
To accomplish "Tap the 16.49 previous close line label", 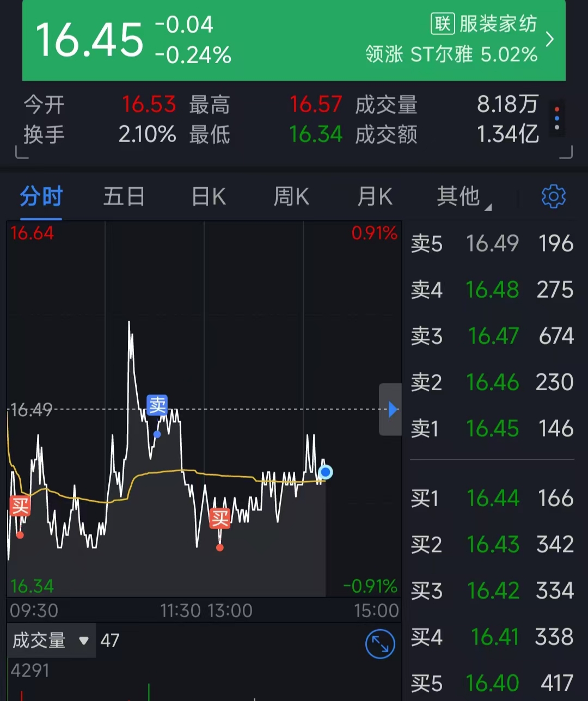I will click(32, 410).
